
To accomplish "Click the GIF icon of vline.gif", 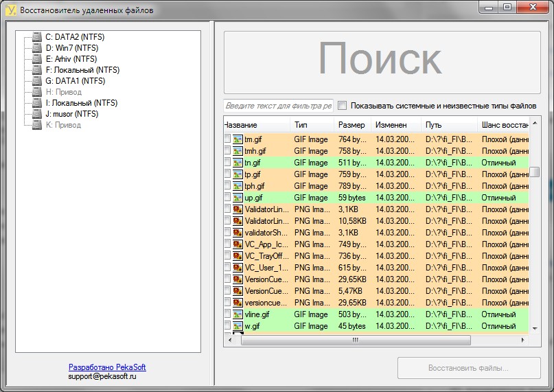I will (x=238, y=314).
